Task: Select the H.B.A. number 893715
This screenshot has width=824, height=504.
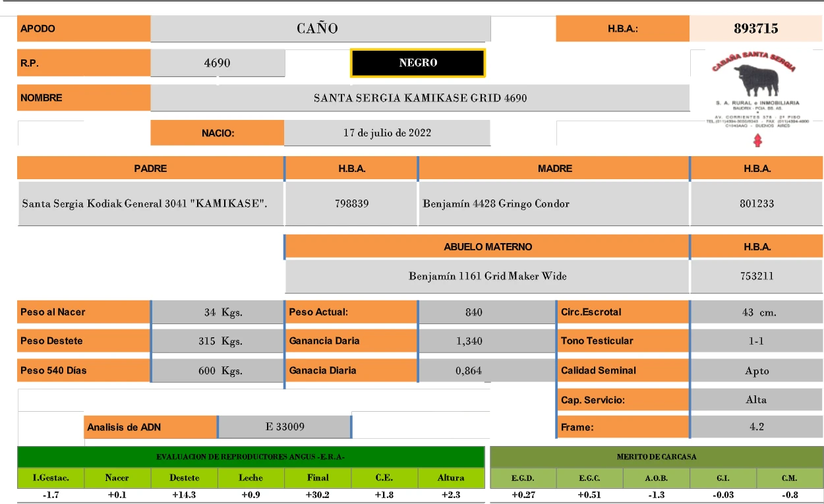Action: point(756,28)
